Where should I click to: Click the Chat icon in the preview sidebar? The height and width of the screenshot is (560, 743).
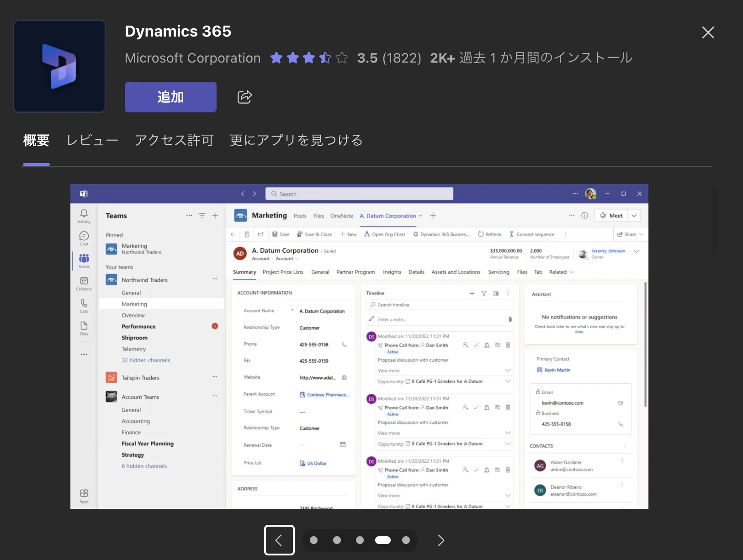84,236
